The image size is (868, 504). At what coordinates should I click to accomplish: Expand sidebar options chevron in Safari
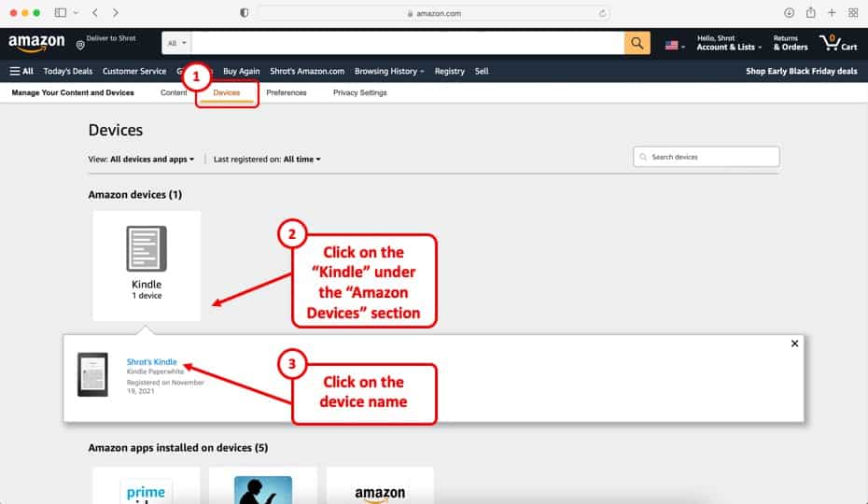pyautogui.click(x=76, y=13)
